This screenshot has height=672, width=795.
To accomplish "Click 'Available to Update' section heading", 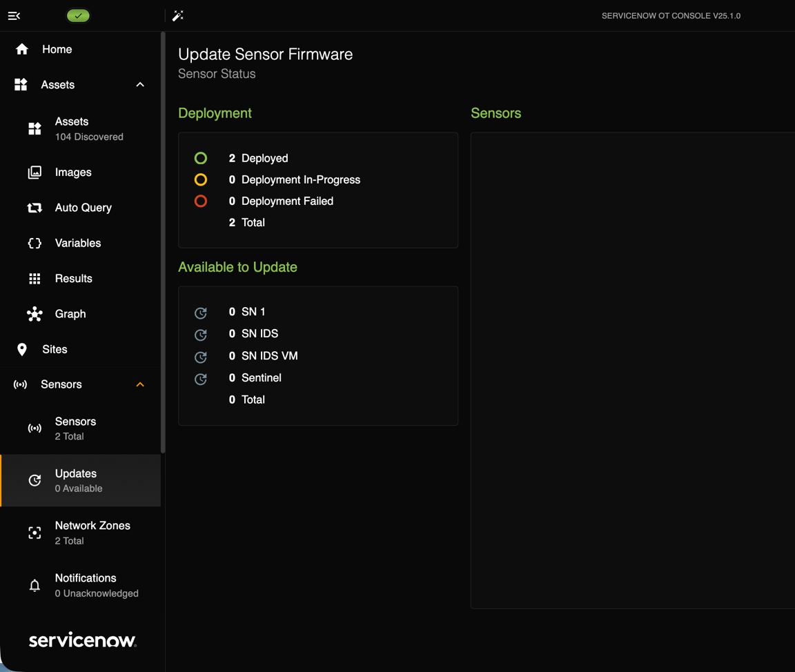I will 237,267.
